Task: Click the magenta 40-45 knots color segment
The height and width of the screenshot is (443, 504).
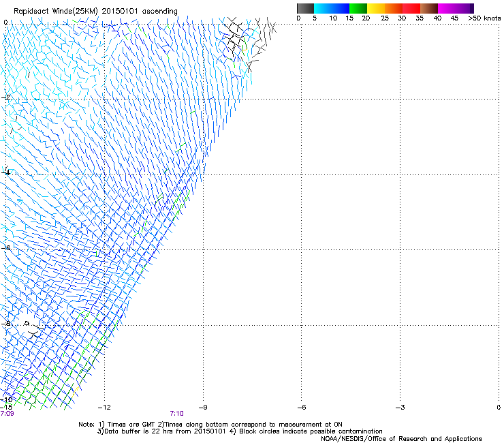Action: [447, 8]
